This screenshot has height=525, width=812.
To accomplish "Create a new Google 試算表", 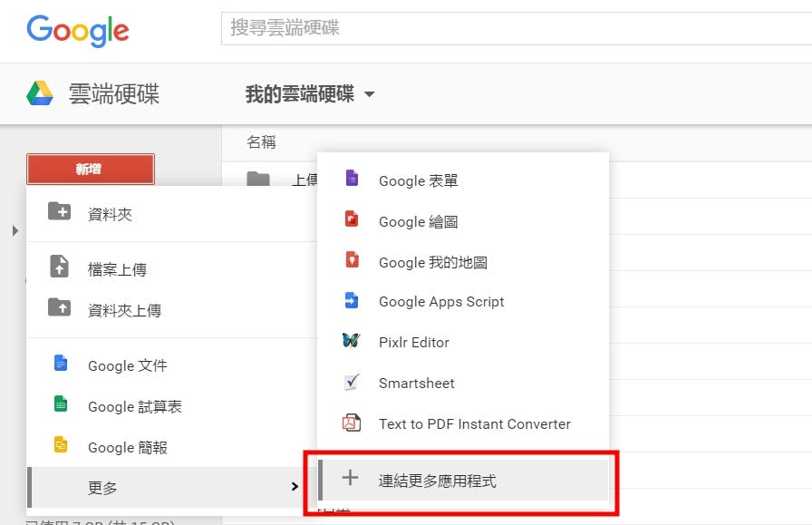I will (171, 406).
